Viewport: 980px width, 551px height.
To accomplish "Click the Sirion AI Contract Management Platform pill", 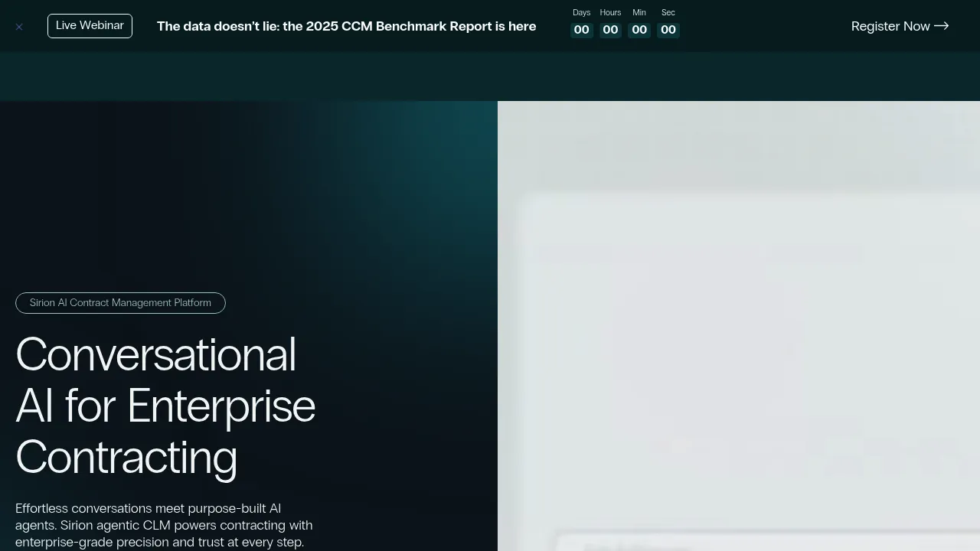I will point(120,303).
